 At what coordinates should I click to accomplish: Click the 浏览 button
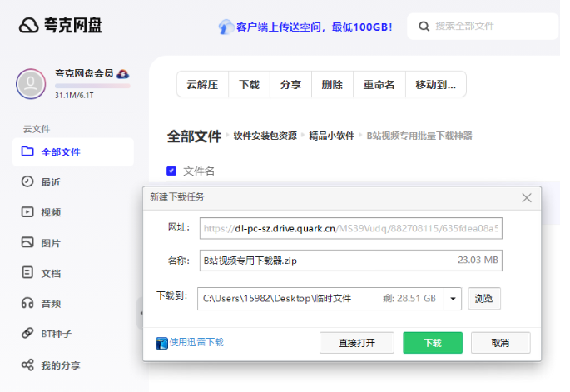[483, 299]
